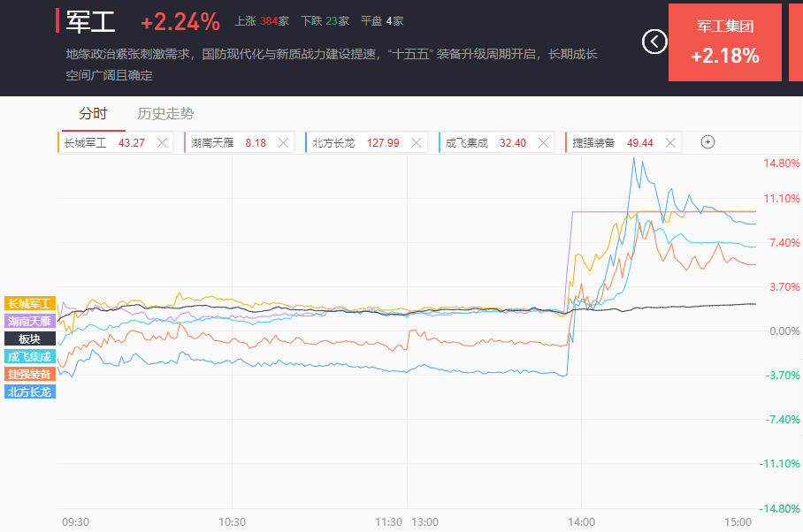Open the 历史走势 tab
803x532 pixels.
(165, 113)
